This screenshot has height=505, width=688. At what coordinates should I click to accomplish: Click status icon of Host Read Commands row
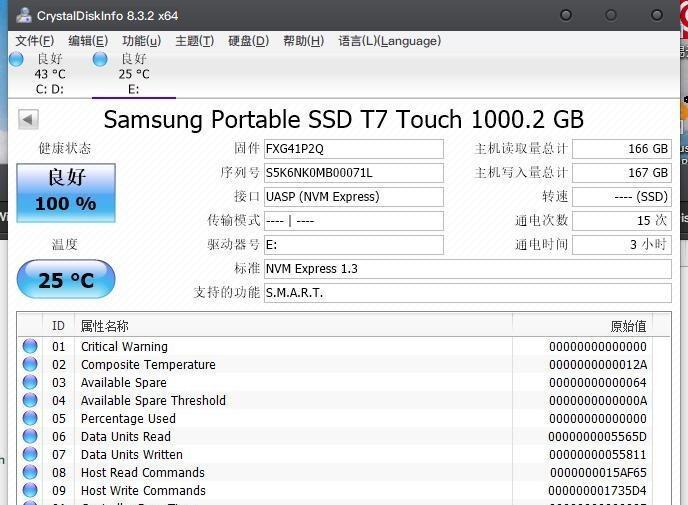[x=30, y=472]
